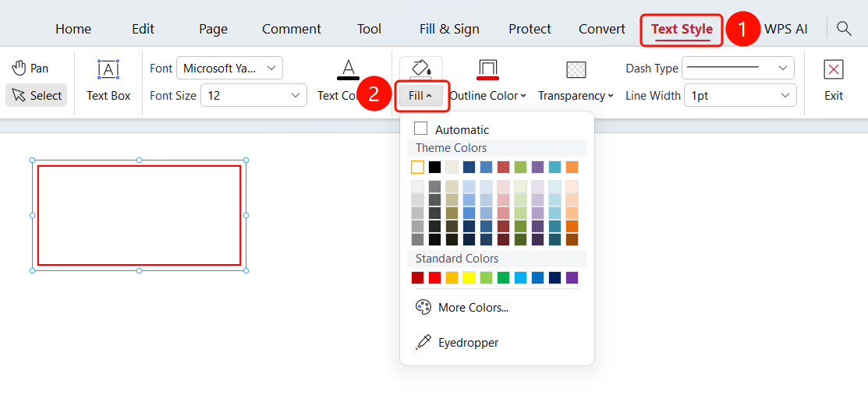The height and width of the screenshot is (402, 868).
Task: Click the Transparency checkerboard icon
Action: coord(576,69)
